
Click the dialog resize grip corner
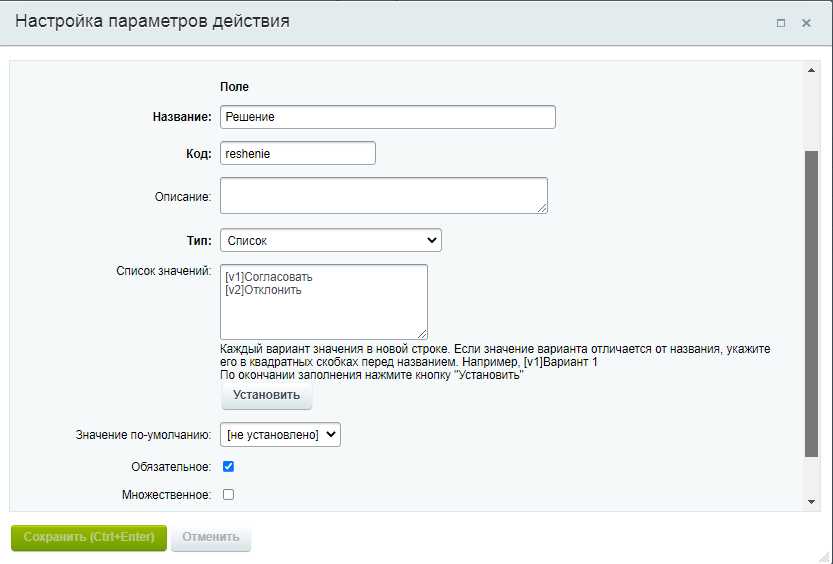(825, 556)
